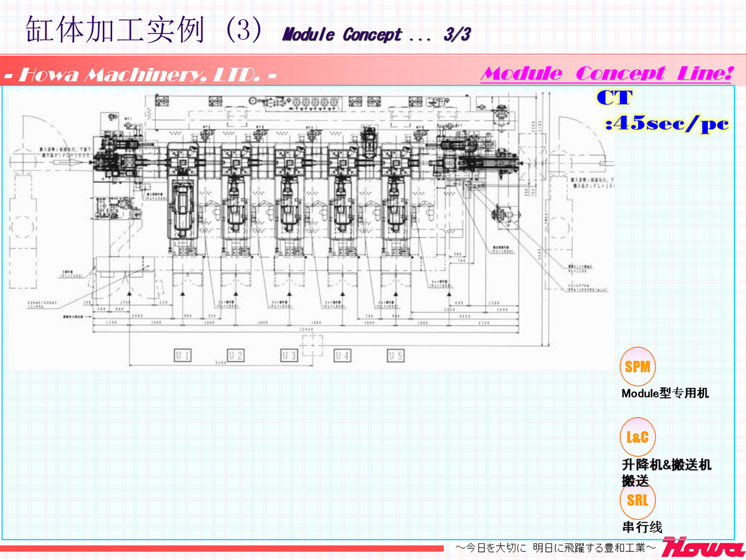Select the Module Concept ... 3/3 subtitle
Screen dimensions: 747x560
tap(376, 35)
